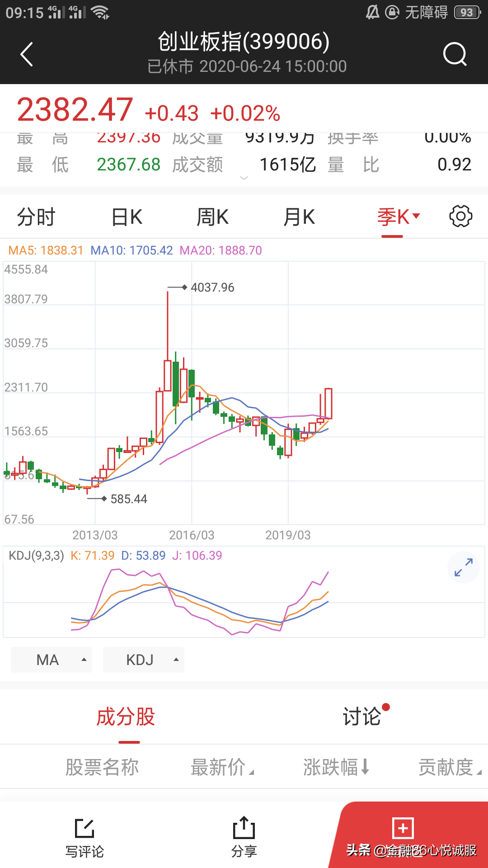Screen dimensions: 488x868
Task: Tap the 2013/03 date axis label
Action: [x=95, y=535]
